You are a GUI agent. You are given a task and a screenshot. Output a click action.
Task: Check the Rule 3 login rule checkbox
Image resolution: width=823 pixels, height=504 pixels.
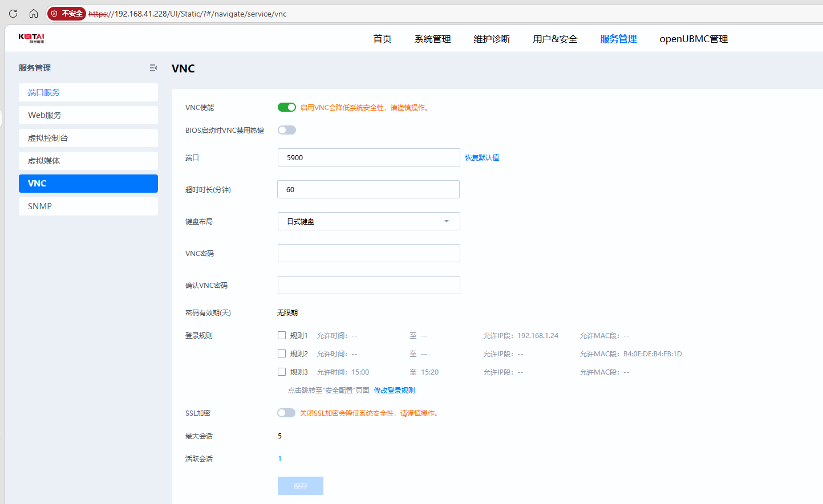pyautogui.click(x=282, y=372)
